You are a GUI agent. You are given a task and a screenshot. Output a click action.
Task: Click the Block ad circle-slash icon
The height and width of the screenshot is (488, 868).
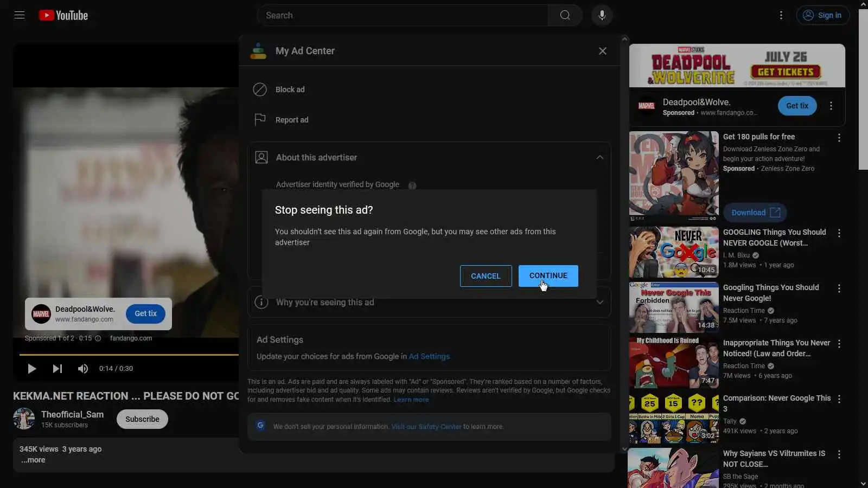(260, 89)
